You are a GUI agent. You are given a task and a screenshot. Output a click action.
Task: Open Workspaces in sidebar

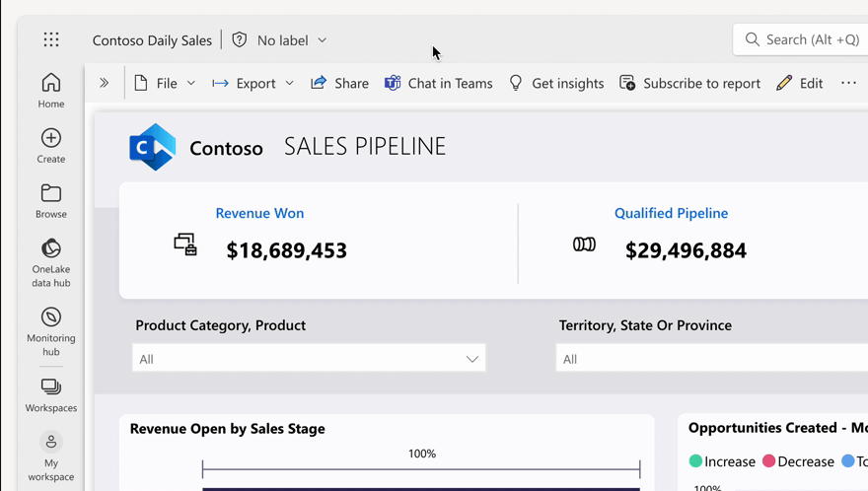coord(51,395)
